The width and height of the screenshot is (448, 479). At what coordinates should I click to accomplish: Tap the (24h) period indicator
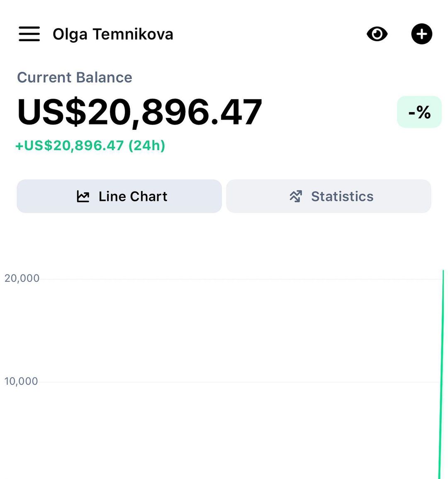147,146
